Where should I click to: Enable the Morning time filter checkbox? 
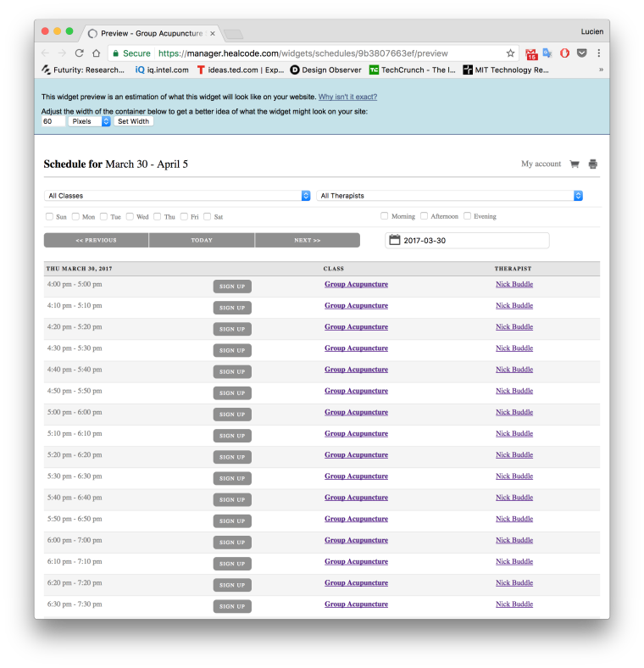coord(385,216)
